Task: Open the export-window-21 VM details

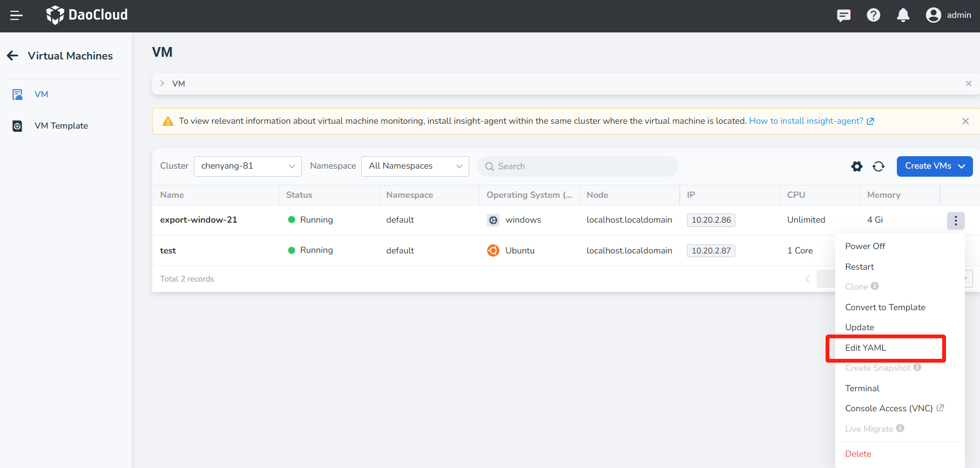Action: coord(199,220)
